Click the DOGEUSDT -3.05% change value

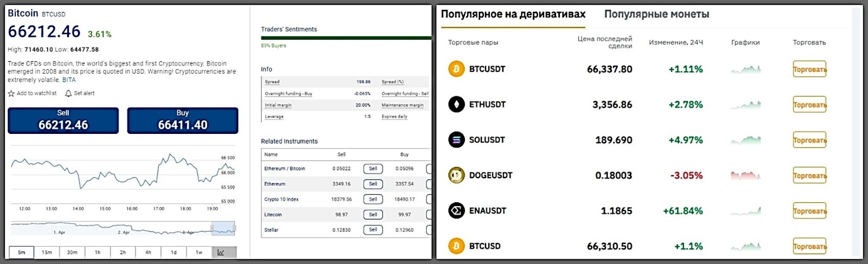click(x=686, y=176)
